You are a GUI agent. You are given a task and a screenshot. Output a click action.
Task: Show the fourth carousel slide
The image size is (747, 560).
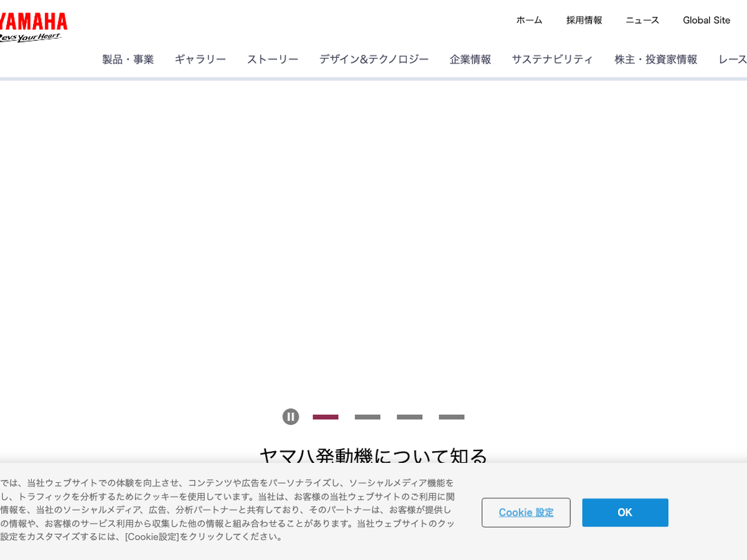[x=451, y=417]
